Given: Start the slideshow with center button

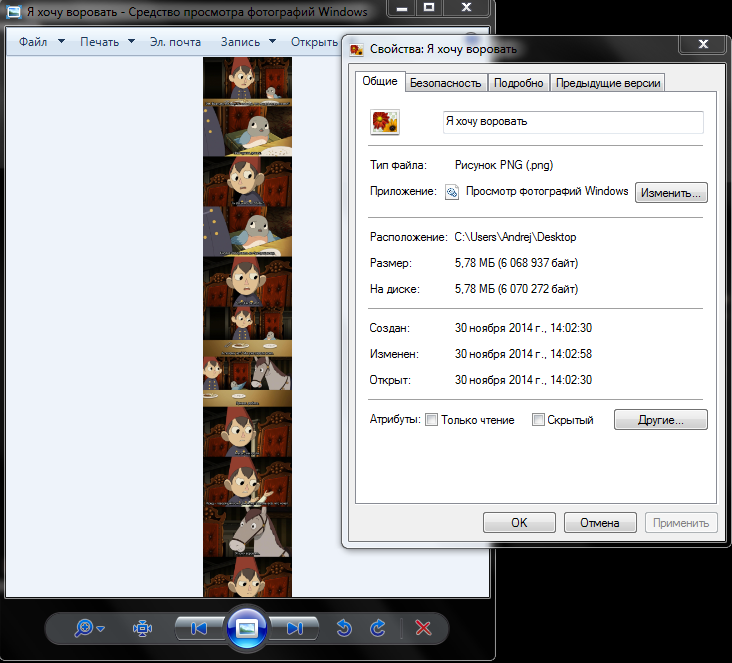Looking at the screenshot, I should click(x=247, y=628).
